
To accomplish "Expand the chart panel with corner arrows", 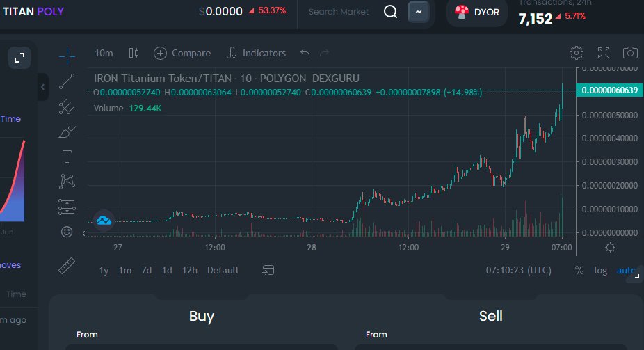I will click(19, 58).
